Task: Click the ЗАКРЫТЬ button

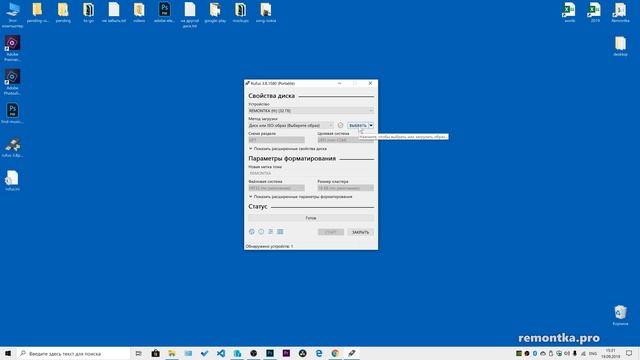Action: [x=360, y=232]
